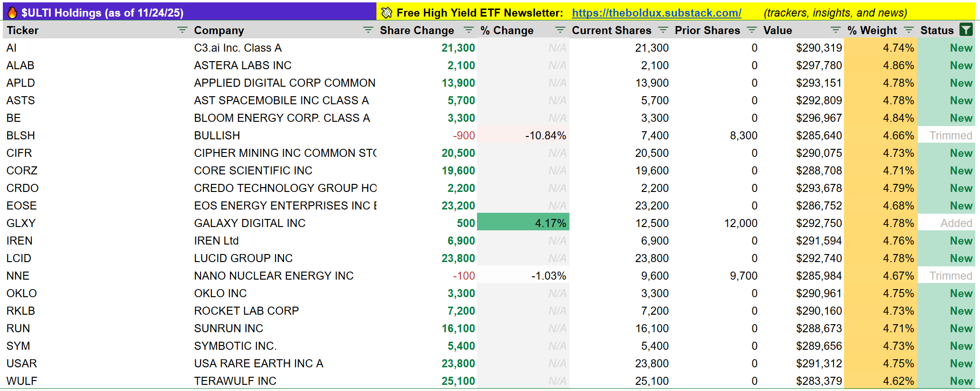Select the Company header cell
980x391 pixels.
[284, 30]
